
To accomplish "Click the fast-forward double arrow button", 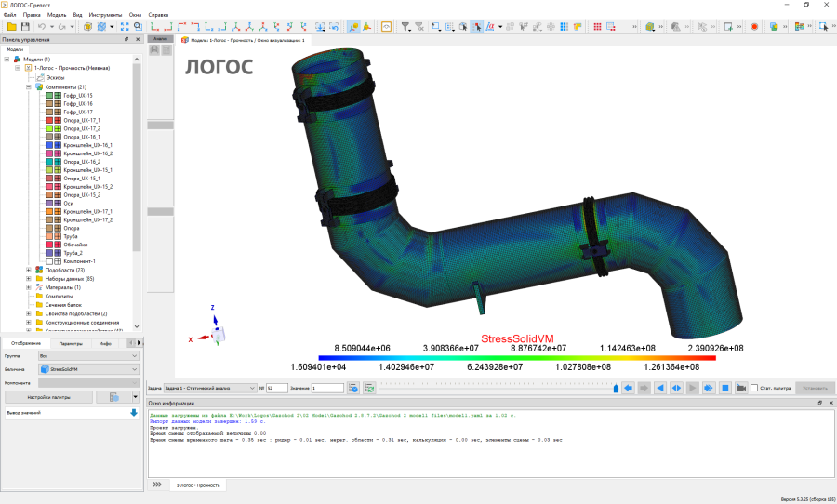I will pyautogui.click(x=709, y=388).
